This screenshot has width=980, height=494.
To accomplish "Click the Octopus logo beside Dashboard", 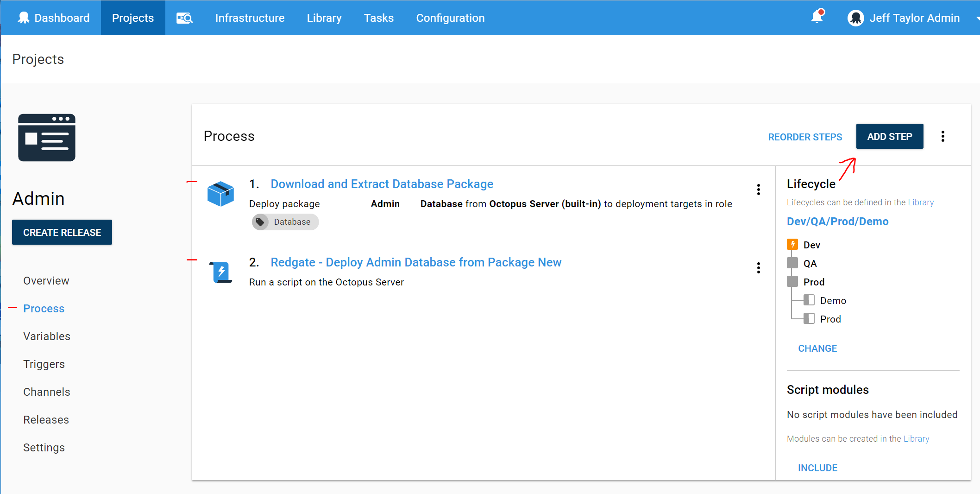I will 24,18.
